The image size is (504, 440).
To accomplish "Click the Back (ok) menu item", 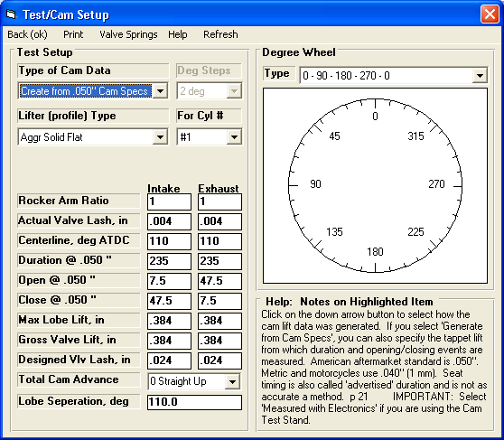I will pos(27,34).
